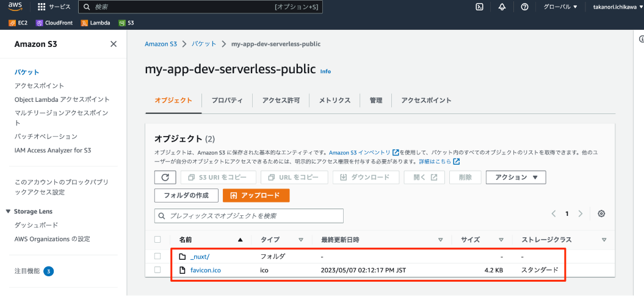Open the CloudFront shortcut in favorites bar
644x308 pixels.
[x=54, y=23]
